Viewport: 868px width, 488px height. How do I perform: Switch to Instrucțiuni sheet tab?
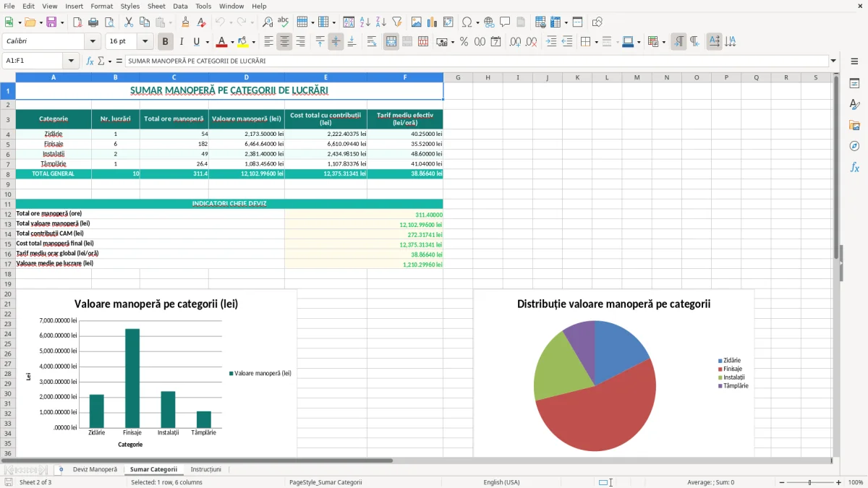(205, 469)
